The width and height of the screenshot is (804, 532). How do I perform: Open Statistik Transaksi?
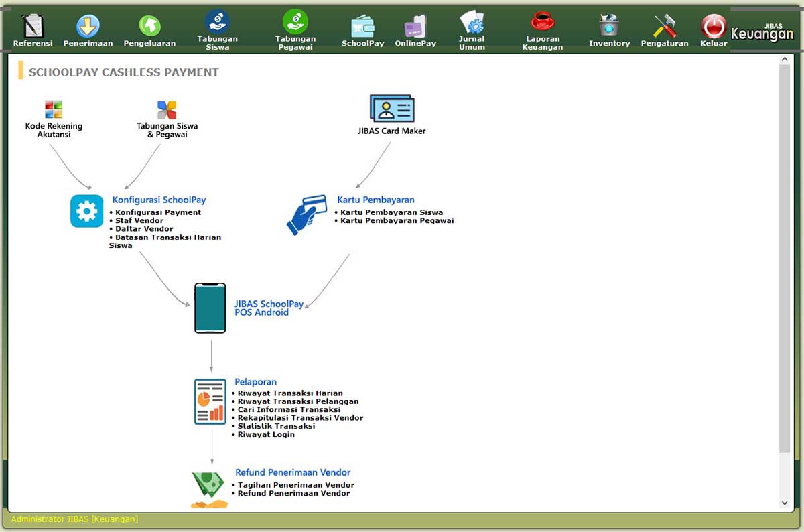click(276, 426)
